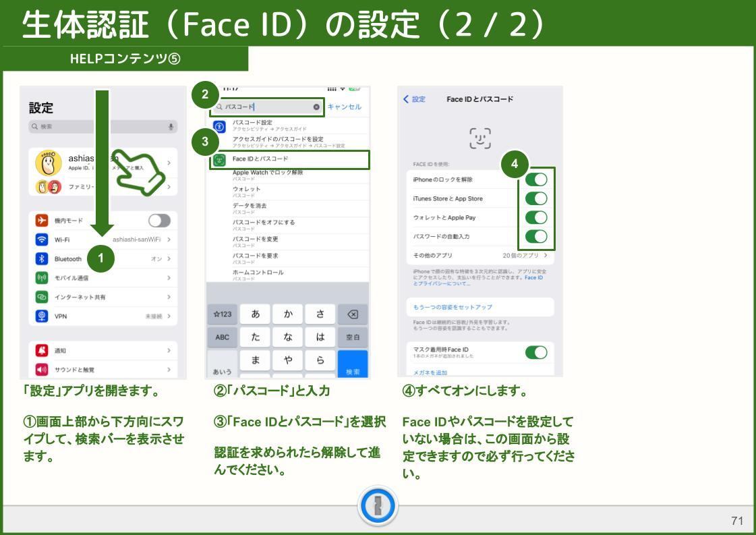The width and height of the screenshot is (756, 535).
Task: Select the データを消去 search result
Action: 289,208
